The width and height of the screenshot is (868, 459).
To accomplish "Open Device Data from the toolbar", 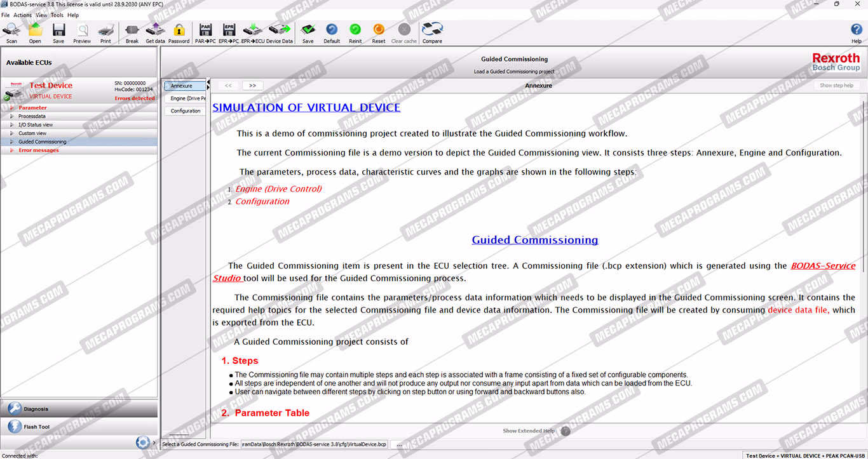I will pyautogui.click(x=280, y=31).
